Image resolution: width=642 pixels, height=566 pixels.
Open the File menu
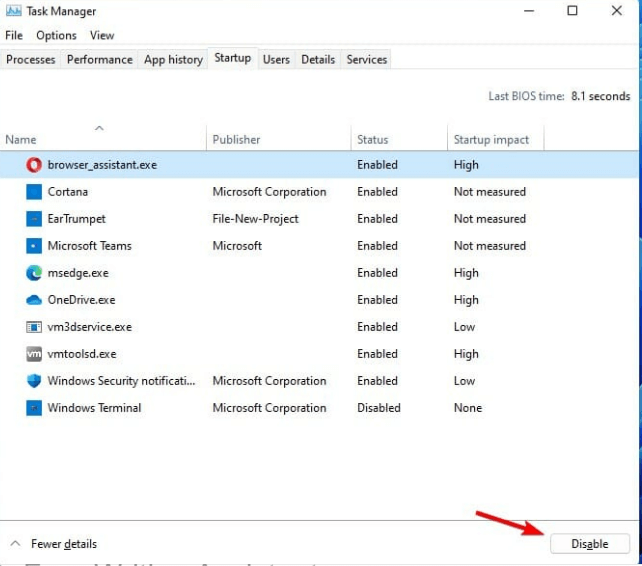pos(14,35)
